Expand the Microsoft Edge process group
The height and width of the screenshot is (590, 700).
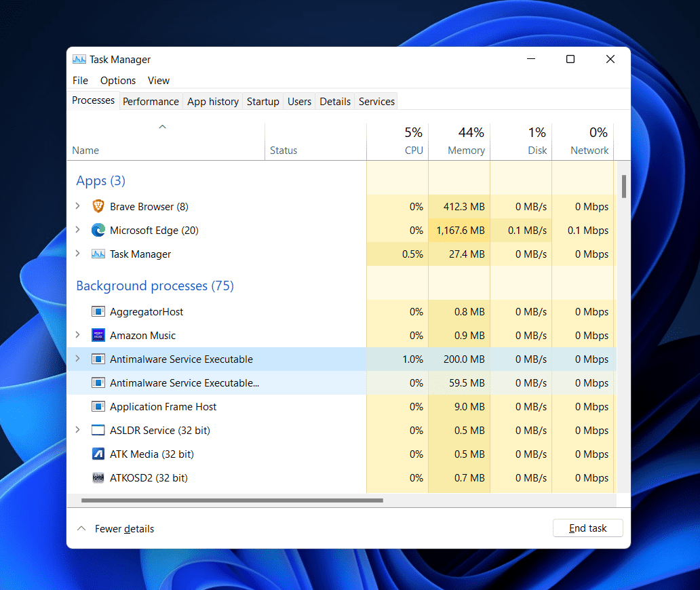click(77, 230)
